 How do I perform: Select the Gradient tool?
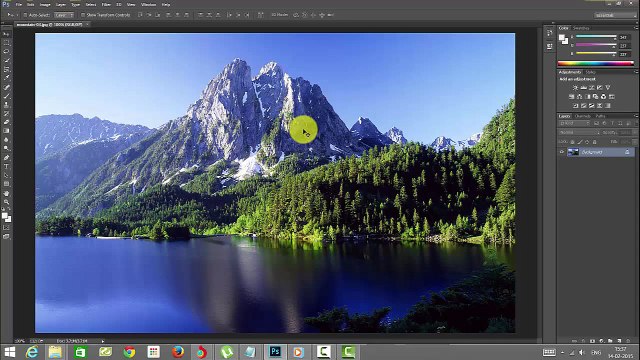pyautogui.click(x=6, y=131)
